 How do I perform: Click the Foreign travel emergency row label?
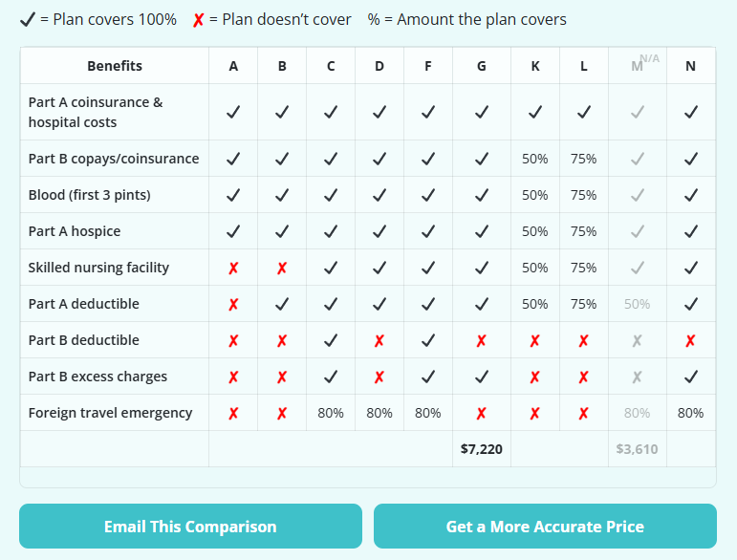click(110, 413)
